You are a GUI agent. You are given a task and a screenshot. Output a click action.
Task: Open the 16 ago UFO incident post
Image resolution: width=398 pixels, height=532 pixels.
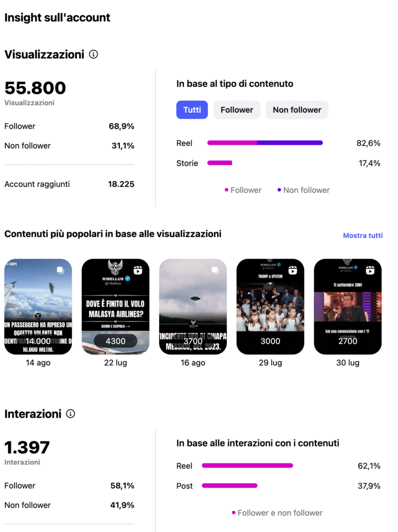click(x=193, y=307)
